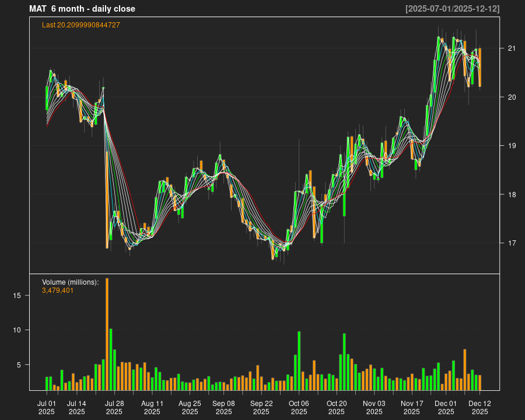
Task: Select the Jul 28 2025 x-axis date
Action: (114, 407)
